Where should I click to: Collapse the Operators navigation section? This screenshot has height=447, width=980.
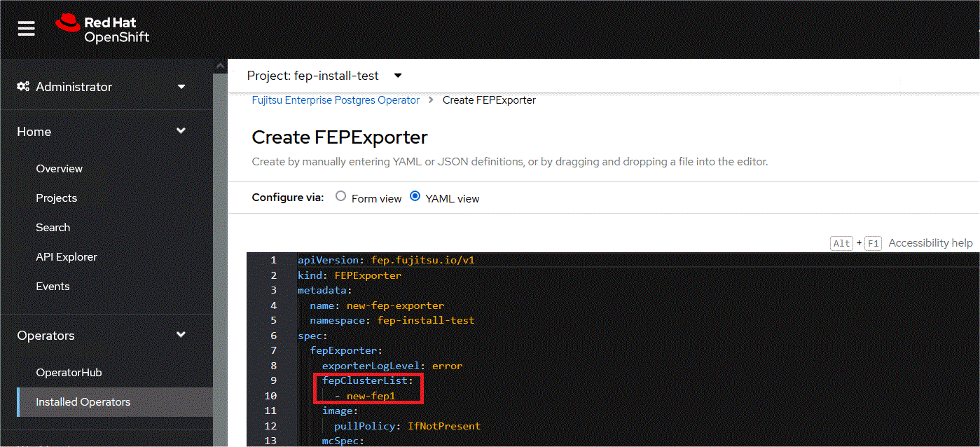pyautogui.click(x=181, y=335)
